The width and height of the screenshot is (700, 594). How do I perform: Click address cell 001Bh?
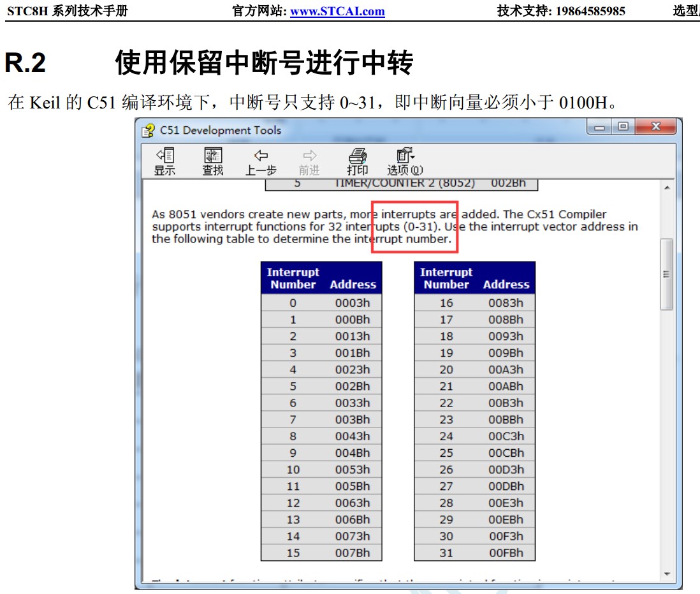pos(353,353)
